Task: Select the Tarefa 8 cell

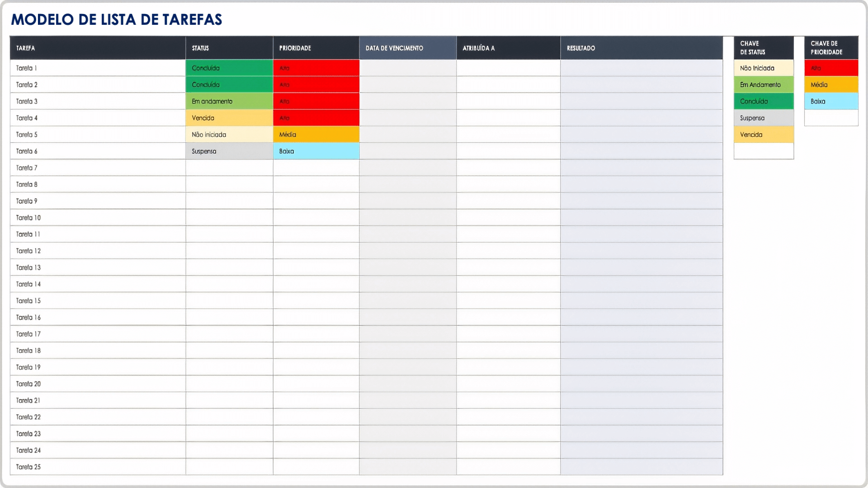Action: [x=98, y=184]
